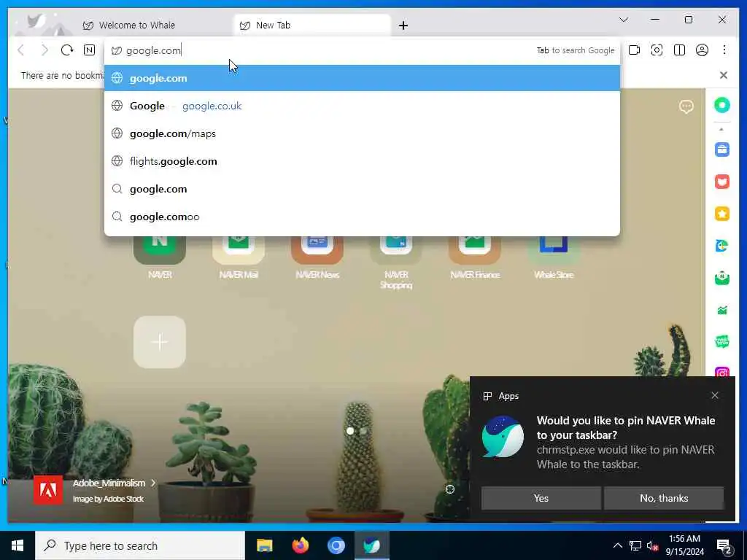Go back using the left arrow

tap(21, 50)
